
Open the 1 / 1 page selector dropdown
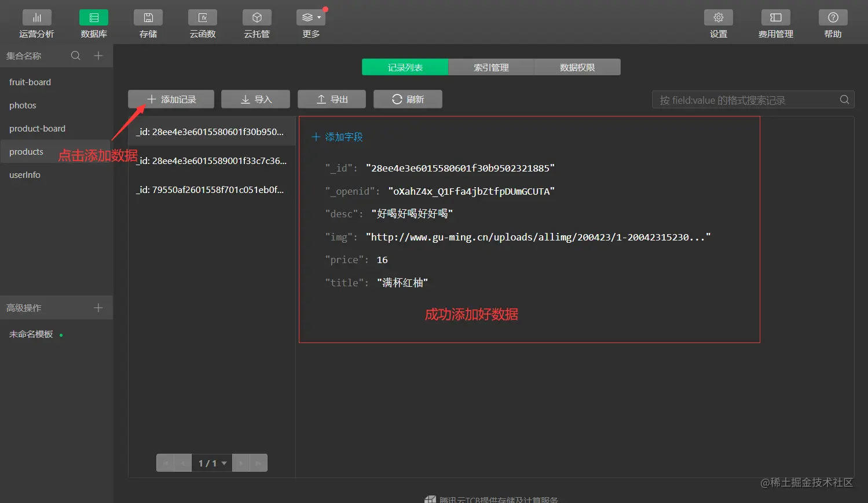212,463
